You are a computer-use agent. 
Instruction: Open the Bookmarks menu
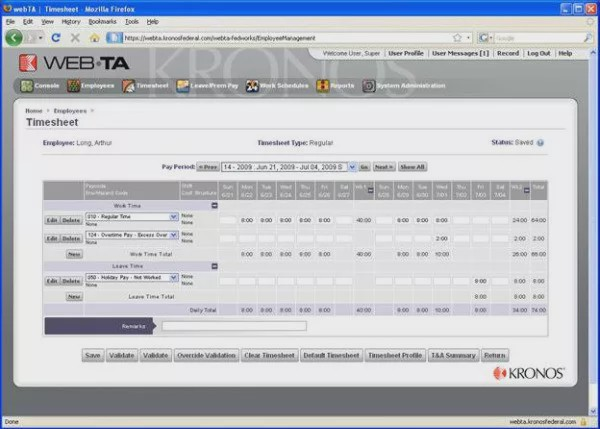102,22
